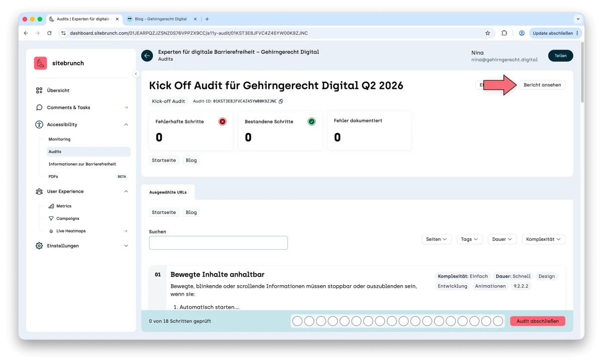This screenshot has width=603, height=364.
Task: Click the Suchen search input field
Action: pyautogui.click(x=219, y=243)
